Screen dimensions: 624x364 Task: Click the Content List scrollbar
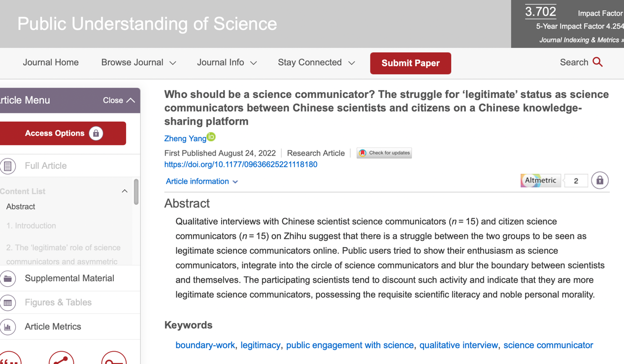(136, 191)
